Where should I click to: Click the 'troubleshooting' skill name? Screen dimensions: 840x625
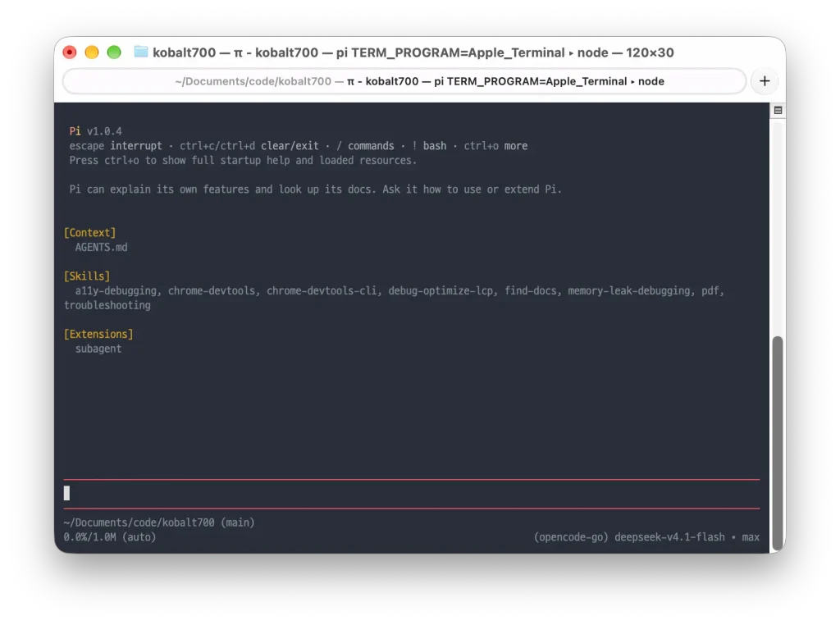click(107, 305)
